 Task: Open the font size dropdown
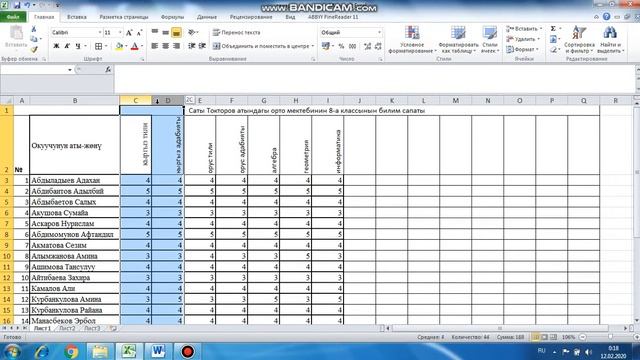(120, 32)
